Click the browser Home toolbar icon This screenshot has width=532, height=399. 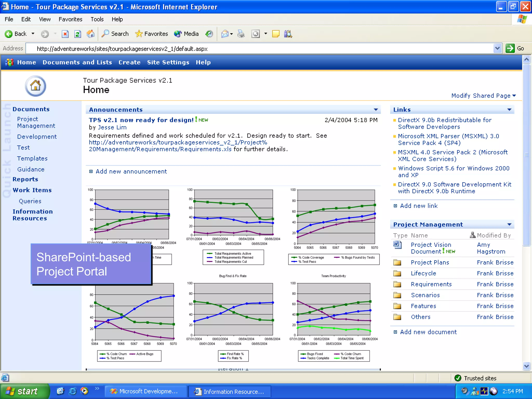pos(90,34)
